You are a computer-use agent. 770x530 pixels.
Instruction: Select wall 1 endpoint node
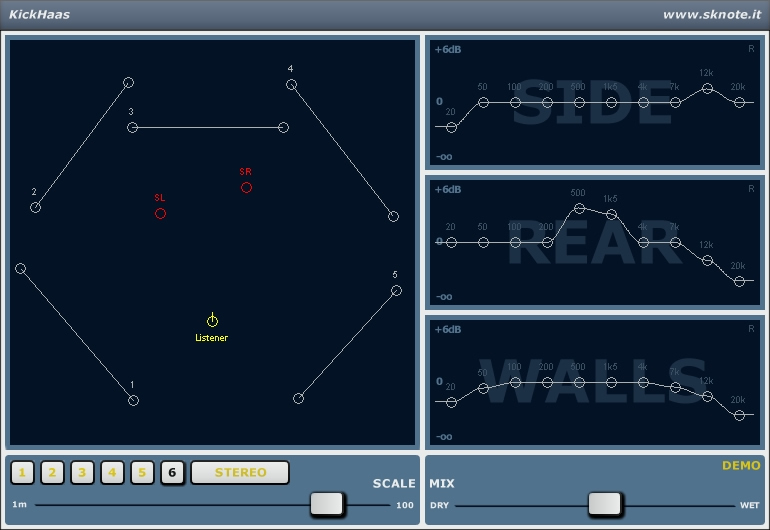(x=134, y=400)
